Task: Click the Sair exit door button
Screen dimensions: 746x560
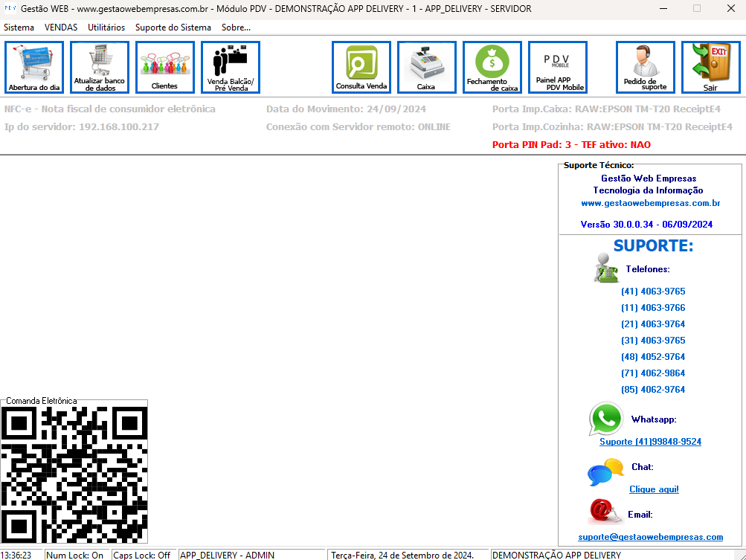Action: 711,67
